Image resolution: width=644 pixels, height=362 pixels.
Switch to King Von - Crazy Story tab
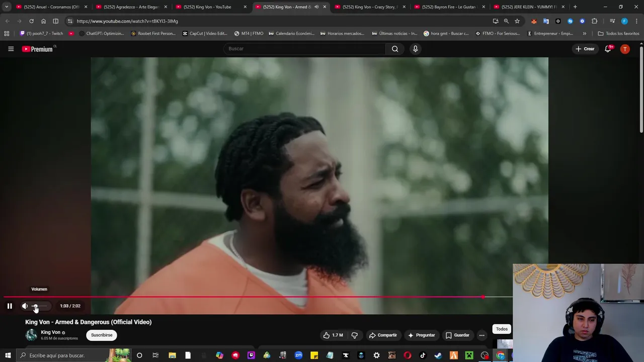(370, 7)
